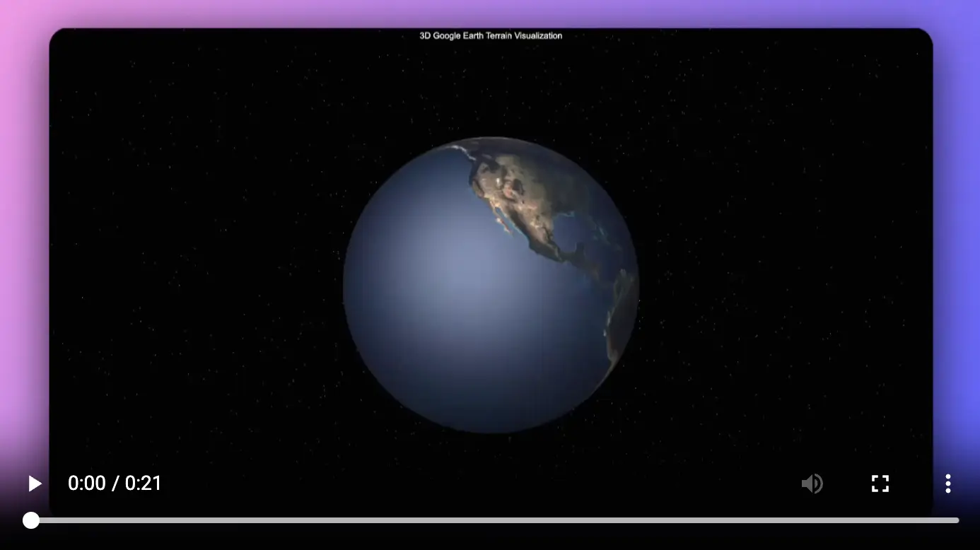Click the 0:00 / 0:21 time display
Viewport: 980px width, 550px height.
pyautogui.click(x=115, y=484)
